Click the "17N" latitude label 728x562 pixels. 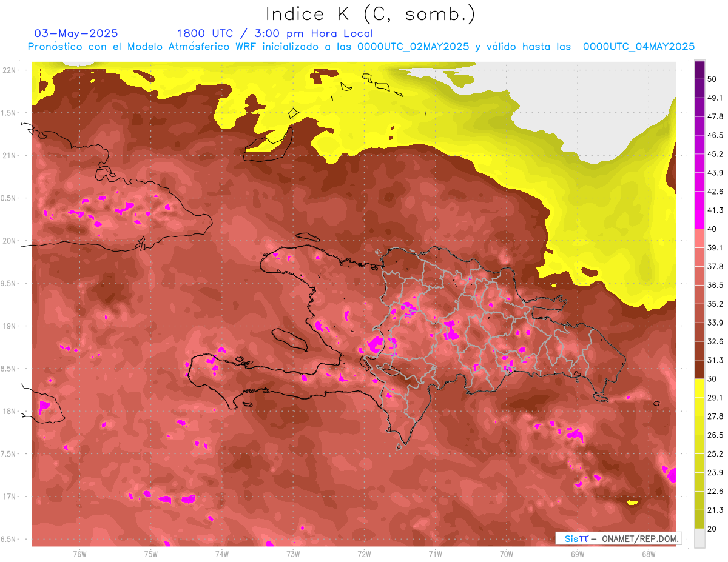click(x=10, y=497)
